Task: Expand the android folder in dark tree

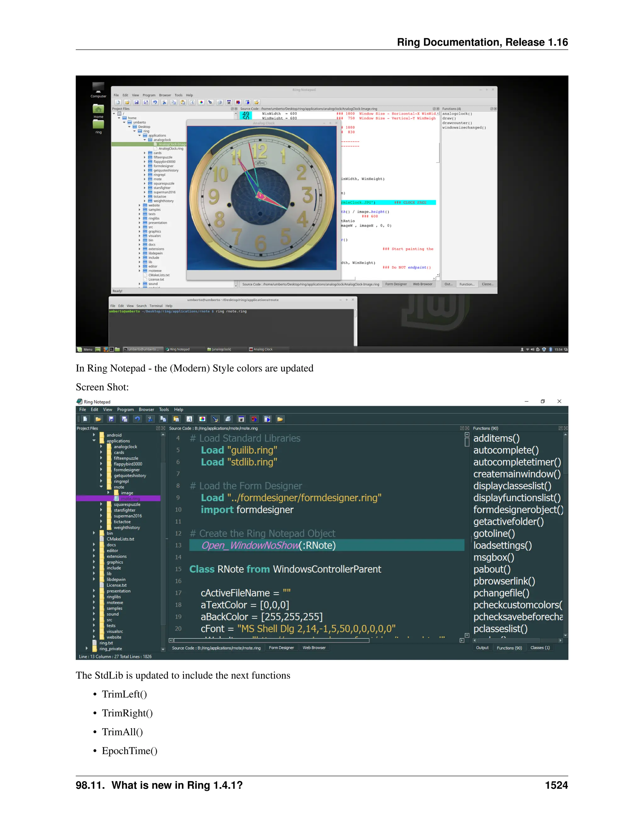Action: point(94,435)
